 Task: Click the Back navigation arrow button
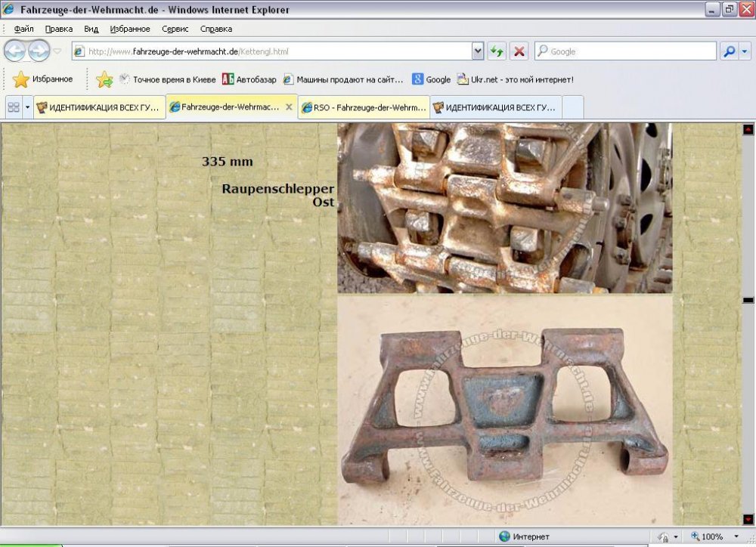point(15,51)
